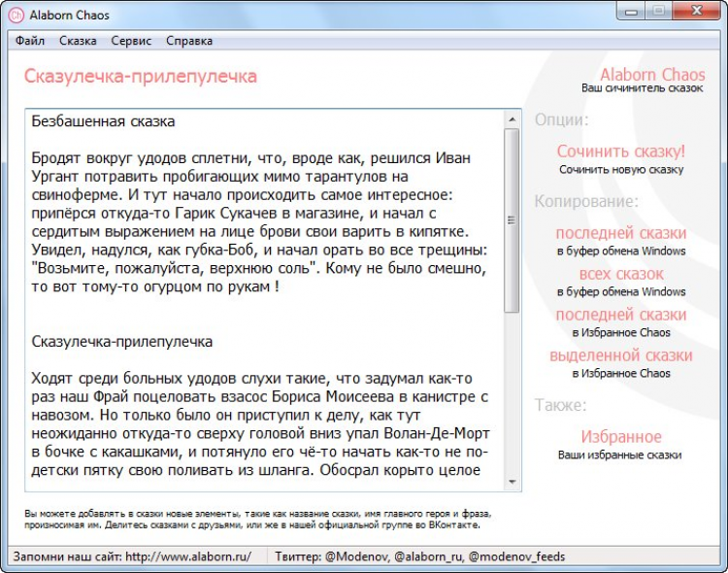Click the Опции: section label
This screenshot has width=728, height=573.
pos(561,119)
